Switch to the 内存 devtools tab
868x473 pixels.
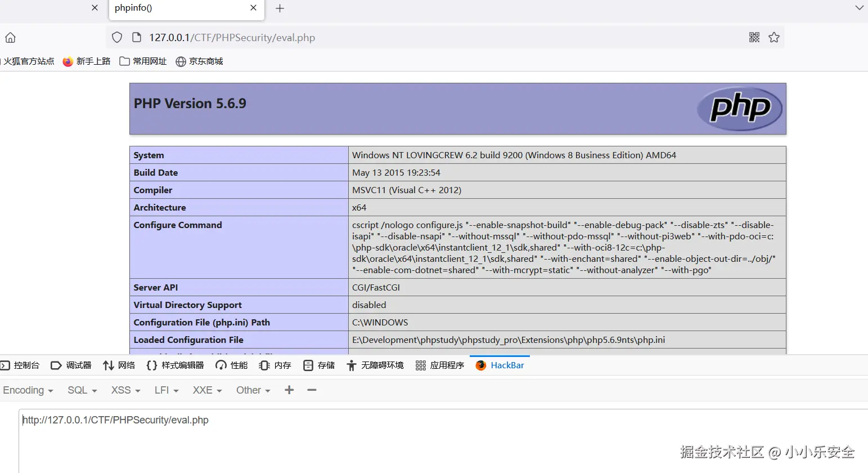[275, 365]
